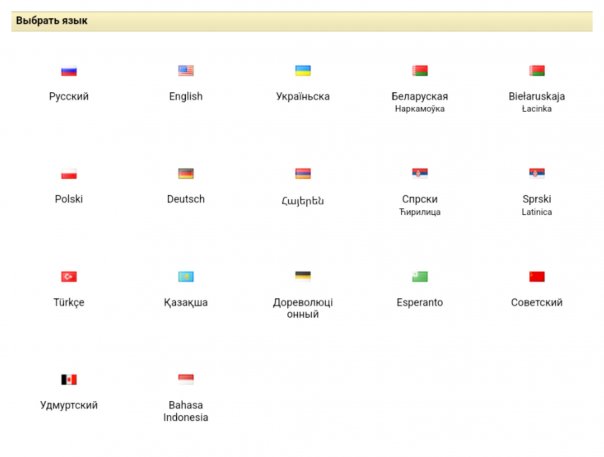Choose Sprski Latinica language link
This screenshot has height=457, width=604.
537,205
